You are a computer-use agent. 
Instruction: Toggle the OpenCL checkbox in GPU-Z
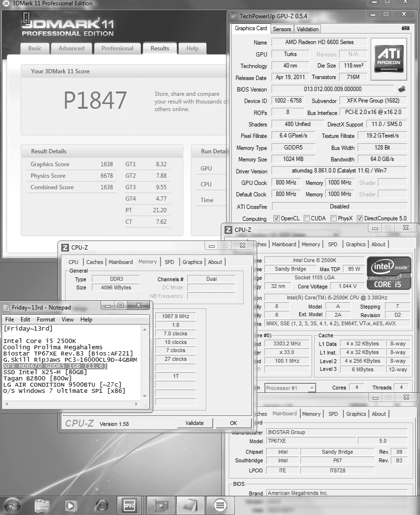pos(276,218)
